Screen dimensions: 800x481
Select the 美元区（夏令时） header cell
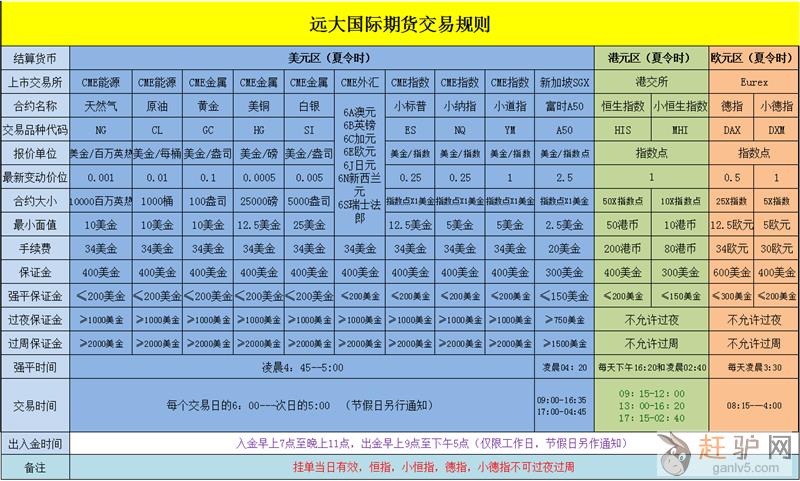tap(331, 58)
